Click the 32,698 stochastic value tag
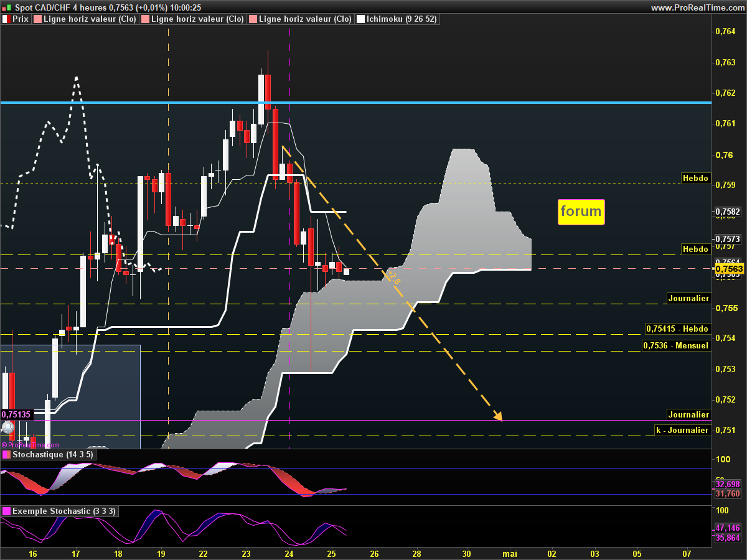 point(728,484)
